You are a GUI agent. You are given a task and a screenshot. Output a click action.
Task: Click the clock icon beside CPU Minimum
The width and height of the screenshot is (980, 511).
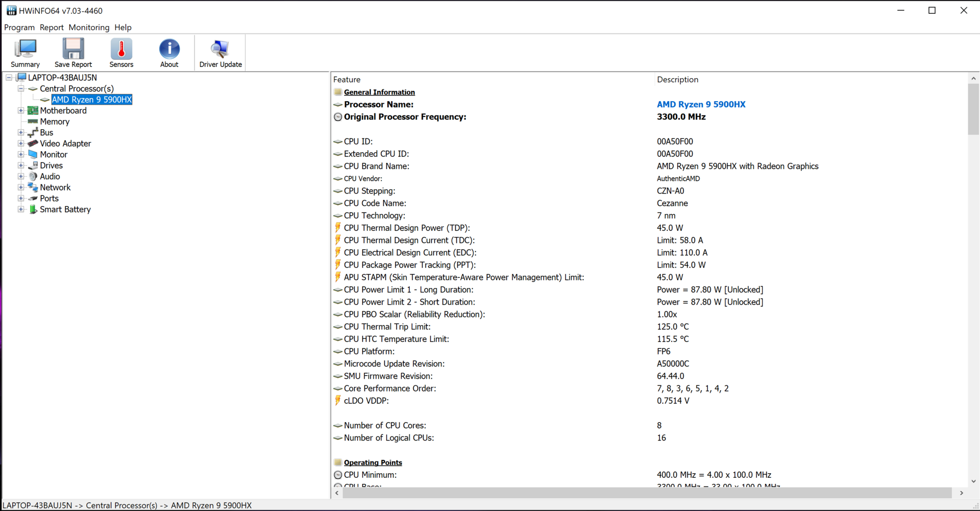click(x=338, y=475)
